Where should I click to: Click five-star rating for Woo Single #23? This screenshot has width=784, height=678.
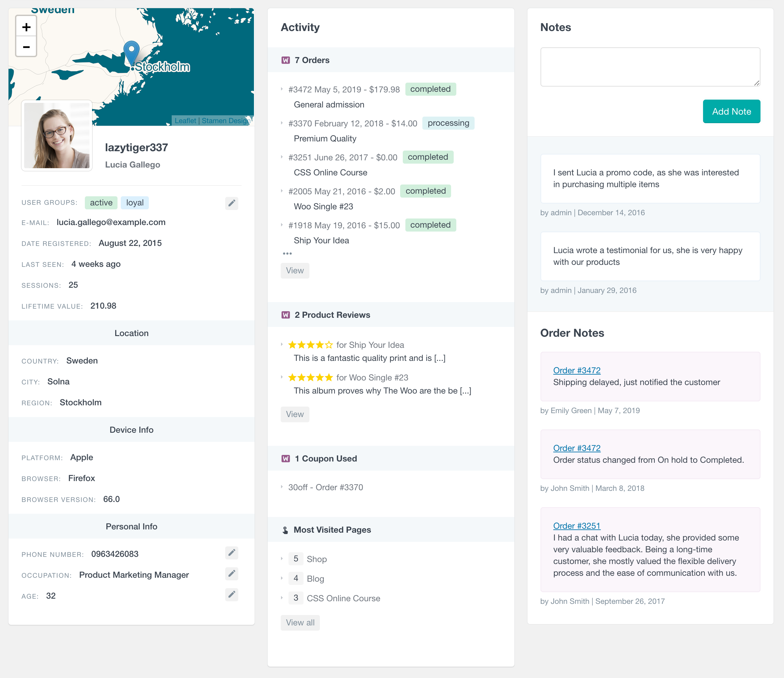311,378
